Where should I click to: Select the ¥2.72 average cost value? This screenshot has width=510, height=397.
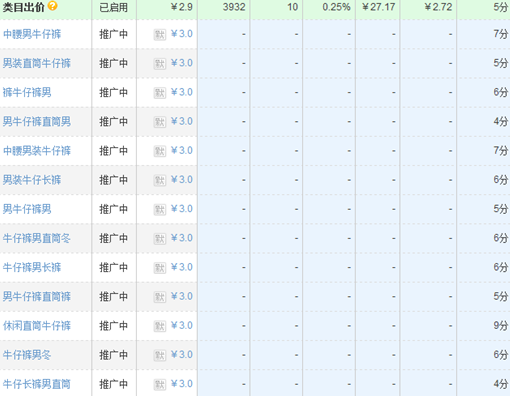click(438, 7)
